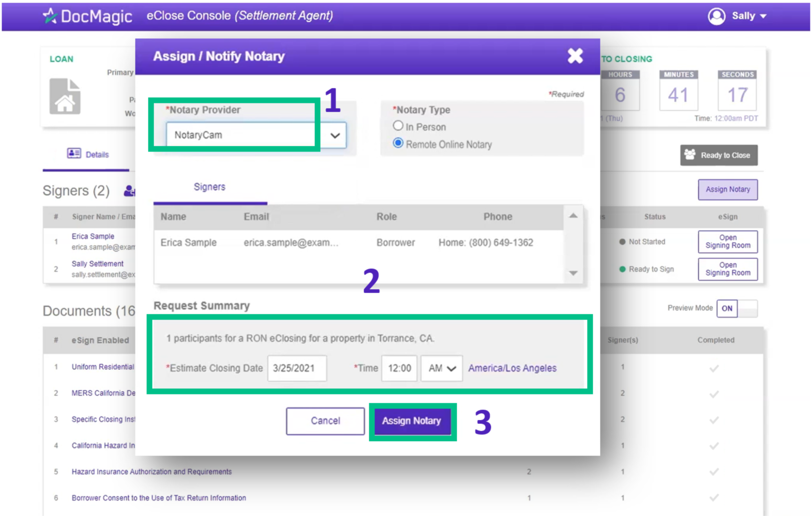Click the Name column header in dialog
The image size is (812, 516).
(x=173, y=217)
